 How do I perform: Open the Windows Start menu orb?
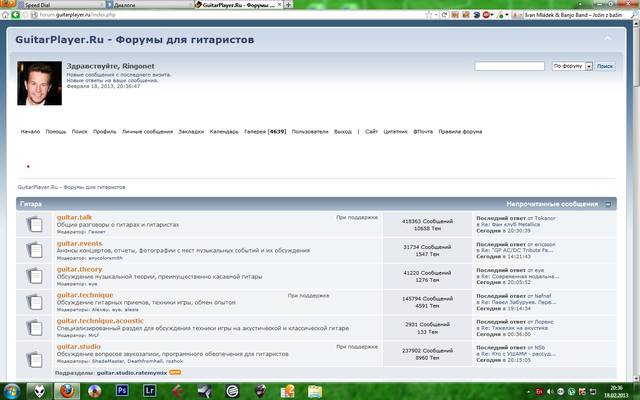tap(11, 391)
